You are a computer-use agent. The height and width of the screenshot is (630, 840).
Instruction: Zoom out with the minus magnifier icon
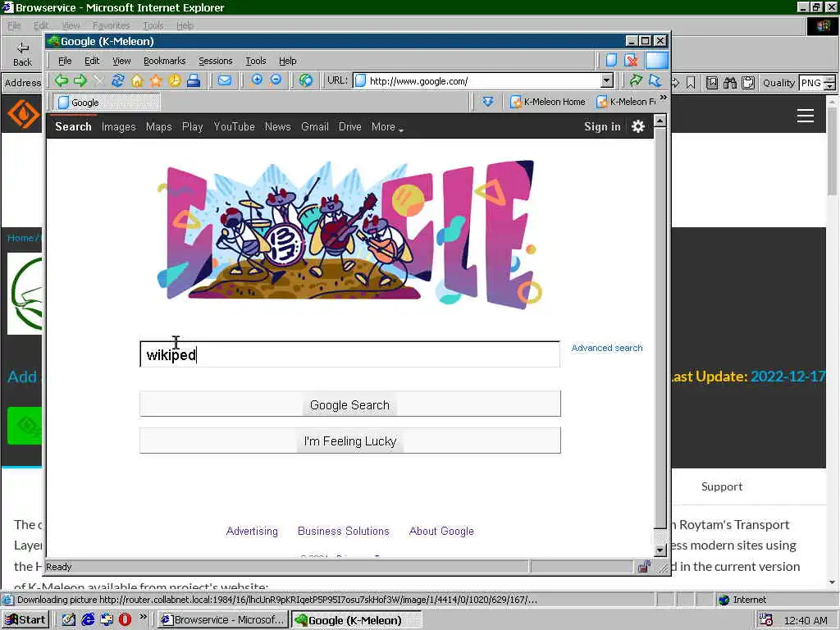pos(276,81)
